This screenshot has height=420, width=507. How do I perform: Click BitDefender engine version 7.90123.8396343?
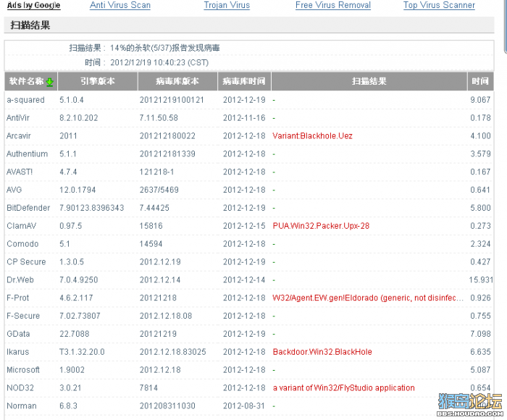click(x=91, y=208)
